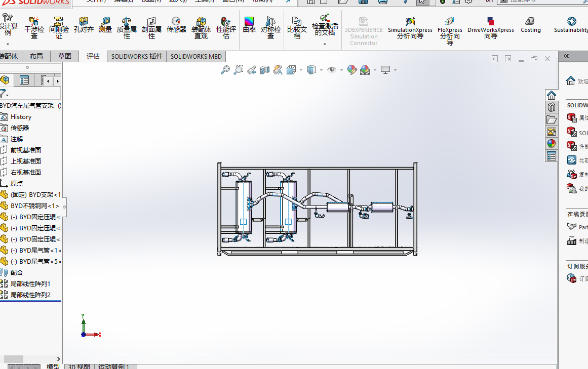
Task: Collapse the task pane with double chevron
Action: pos(566,56)
